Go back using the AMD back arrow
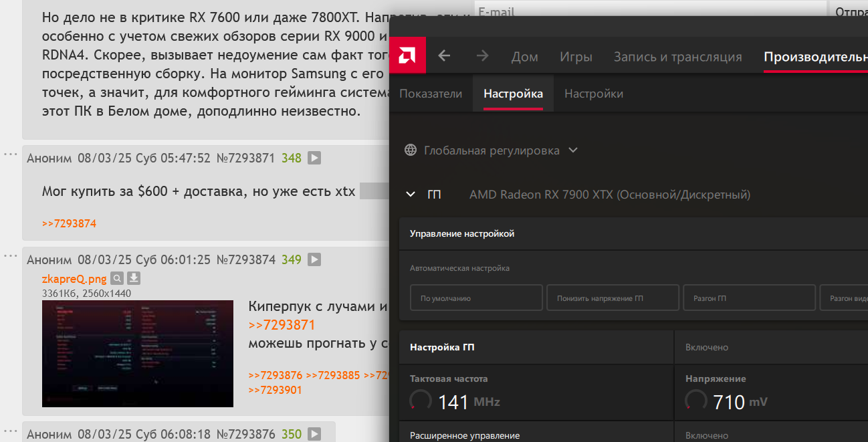This screenshot has height=442, width=868. [444, 57]
